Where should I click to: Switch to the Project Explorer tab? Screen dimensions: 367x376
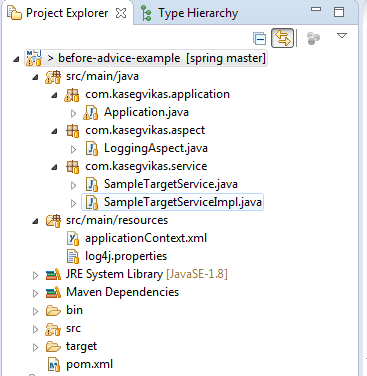tap(67, 13)
